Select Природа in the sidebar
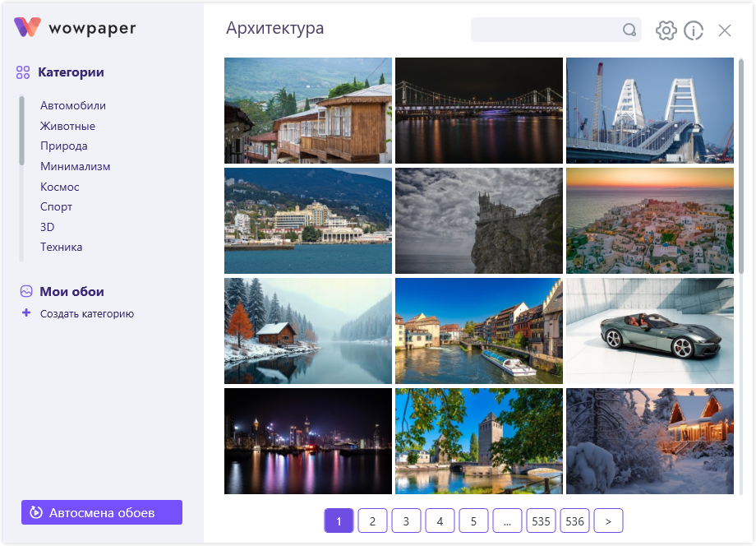The width and height of the screenshot is (756, 546). (x=61, y=146)
